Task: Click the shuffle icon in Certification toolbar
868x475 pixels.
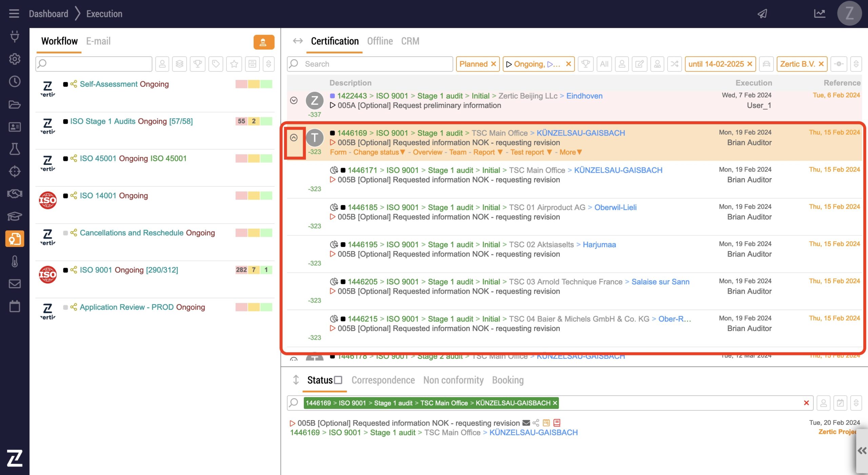Action: tap(674, 64)
